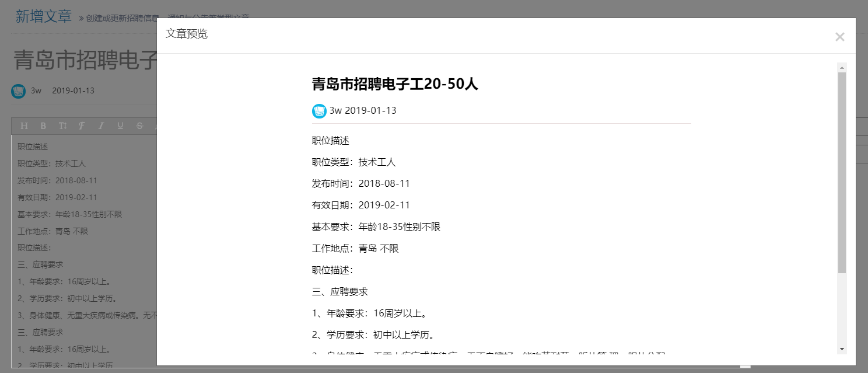Open the 新增文章 page link
Image resolution: width=868 pixels, height=373 pixels.
[x=43, y=16]
